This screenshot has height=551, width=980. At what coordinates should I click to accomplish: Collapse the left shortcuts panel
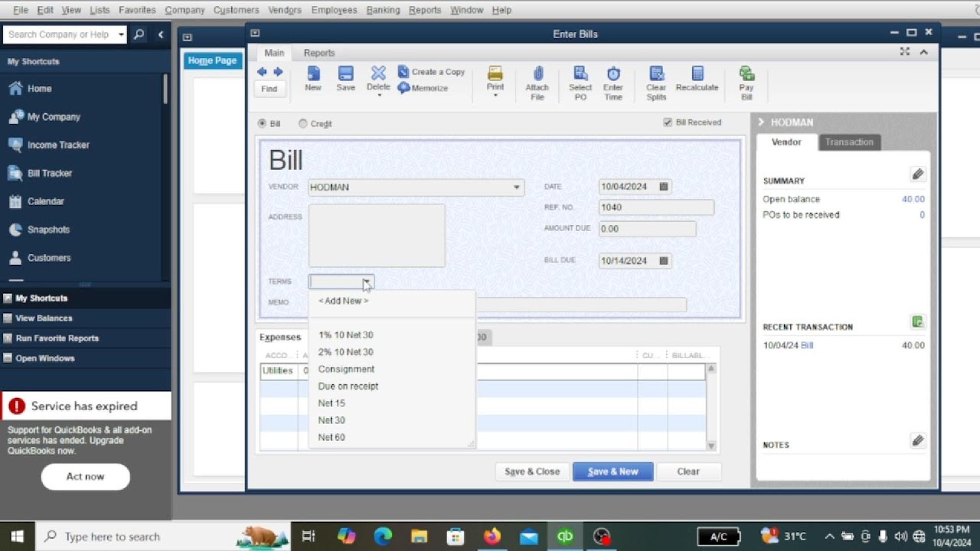click(160, 34)
